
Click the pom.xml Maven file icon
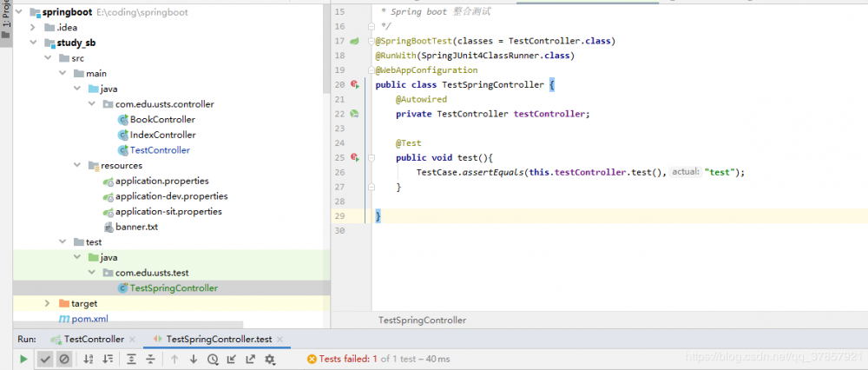64,319
